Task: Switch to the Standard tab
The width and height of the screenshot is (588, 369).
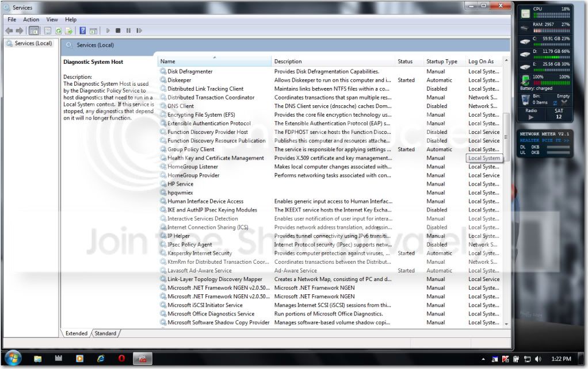Action: [105, 333]
